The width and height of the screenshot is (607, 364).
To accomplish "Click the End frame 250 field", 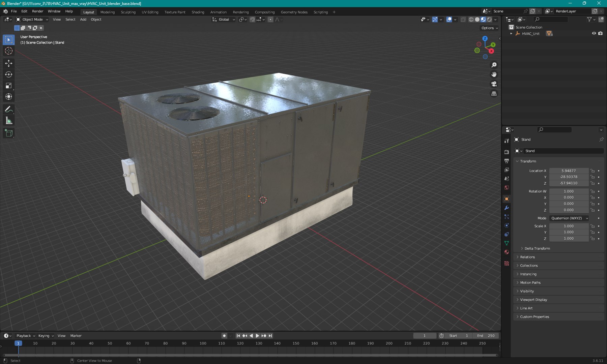I will (x=486, y=336).
